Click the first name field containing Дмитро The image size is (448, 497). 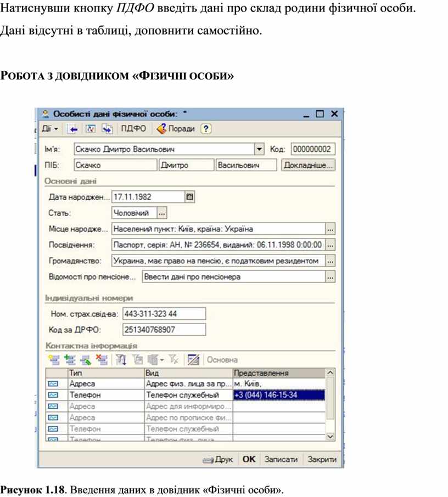click(x=186, y=165)
